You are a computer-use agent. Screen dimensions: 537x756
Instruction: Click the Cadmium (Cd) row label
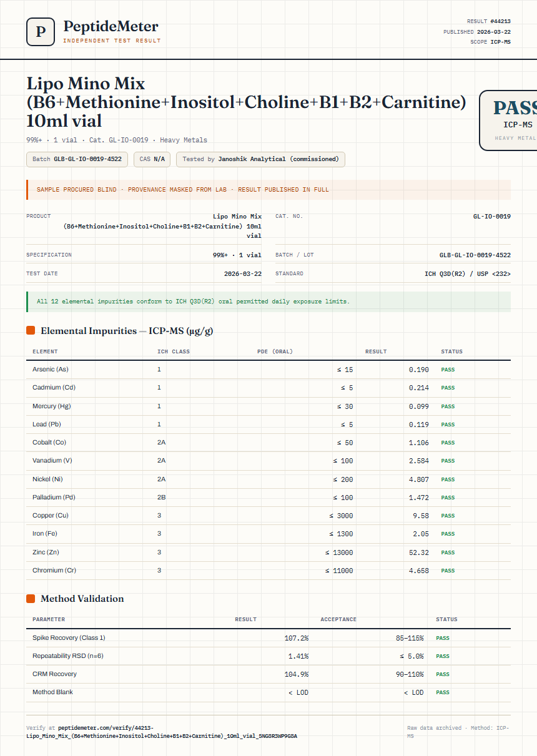pyautogui.click(x=54, y=388)
